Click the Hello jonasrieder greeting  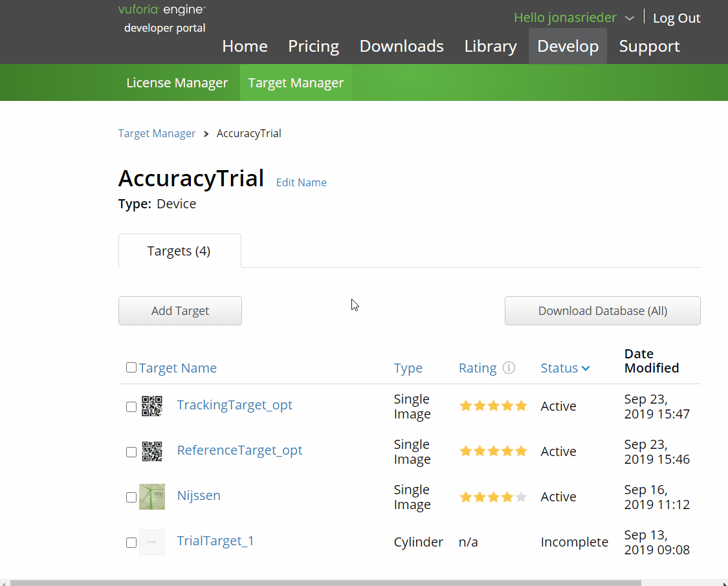click(565, 17)
